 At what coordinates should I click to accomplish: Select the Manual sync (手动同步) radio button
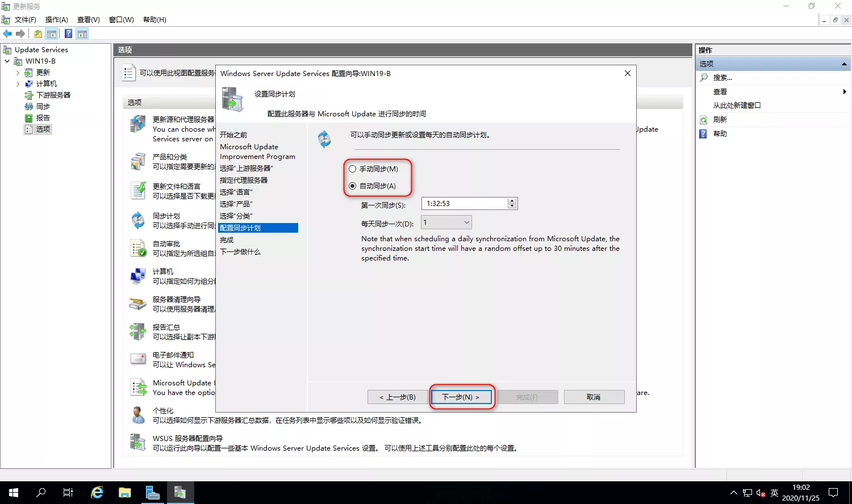[353, 169]
